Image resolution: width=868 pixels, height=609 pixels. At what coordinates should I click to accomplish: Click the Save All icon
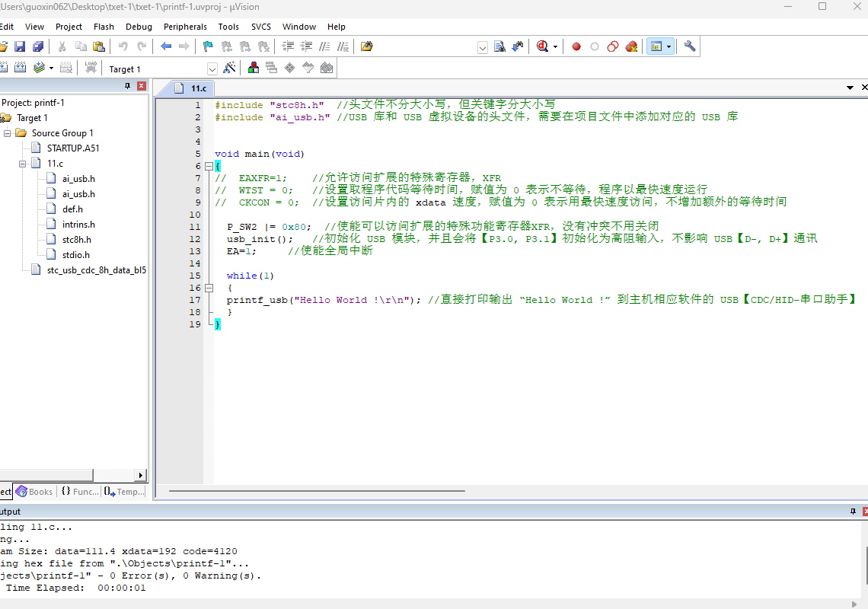38,46
